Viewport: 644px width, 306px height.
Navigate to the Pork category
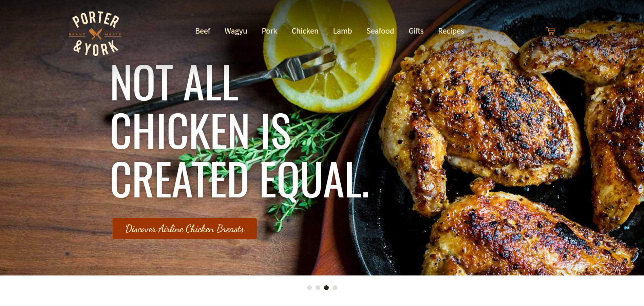click(x=269, y=31)
